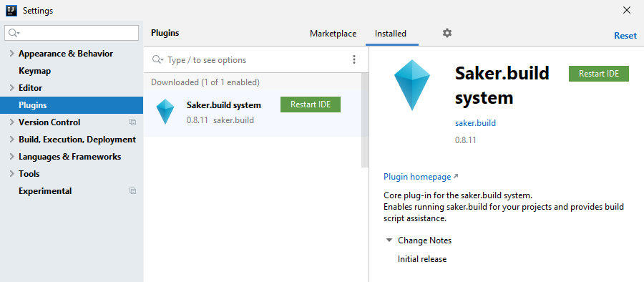
Task: Expand Languages & Frameworks node
Action: pyautogui.click(x=11, y=157)
